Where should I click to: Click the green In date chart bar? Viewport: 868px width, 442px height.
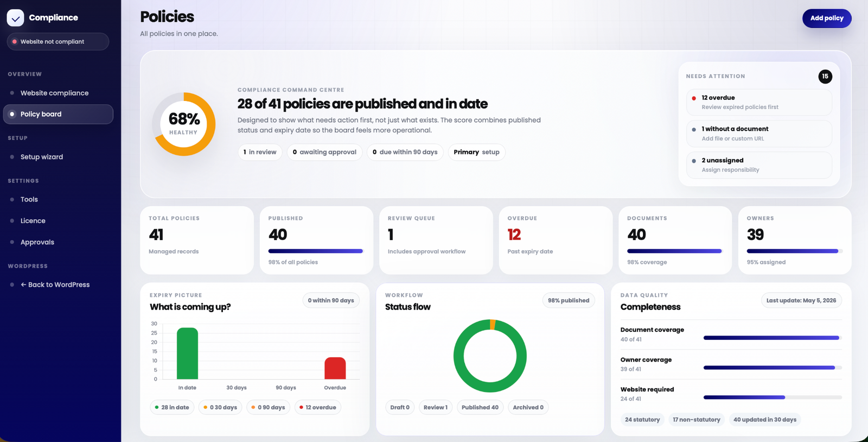pos(188,353)
